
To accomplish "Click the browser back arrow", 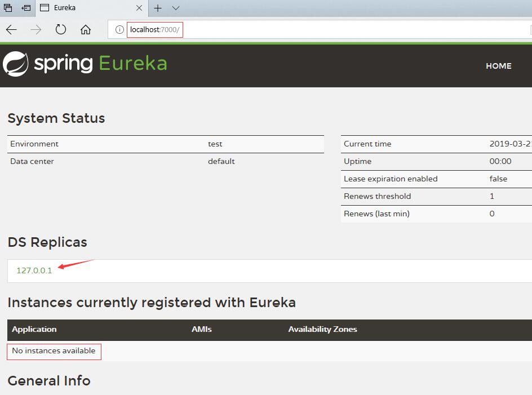I will click(11, 29).
